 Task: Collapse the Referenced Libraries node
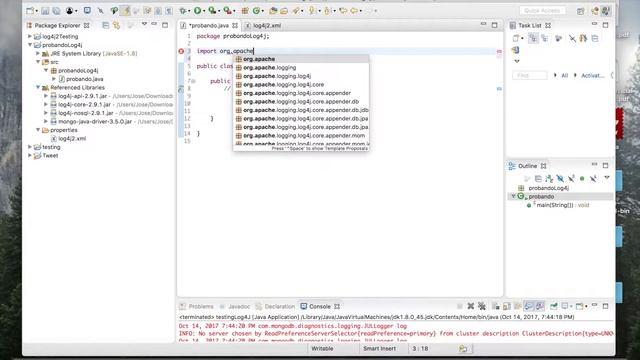[x=38, y=87]
